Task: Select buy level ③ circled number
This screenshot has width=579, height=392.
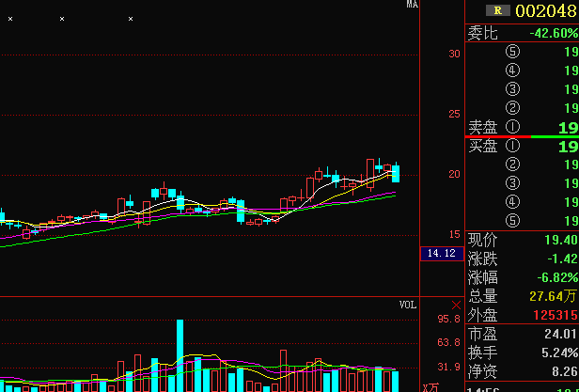Action: (512, 183)
